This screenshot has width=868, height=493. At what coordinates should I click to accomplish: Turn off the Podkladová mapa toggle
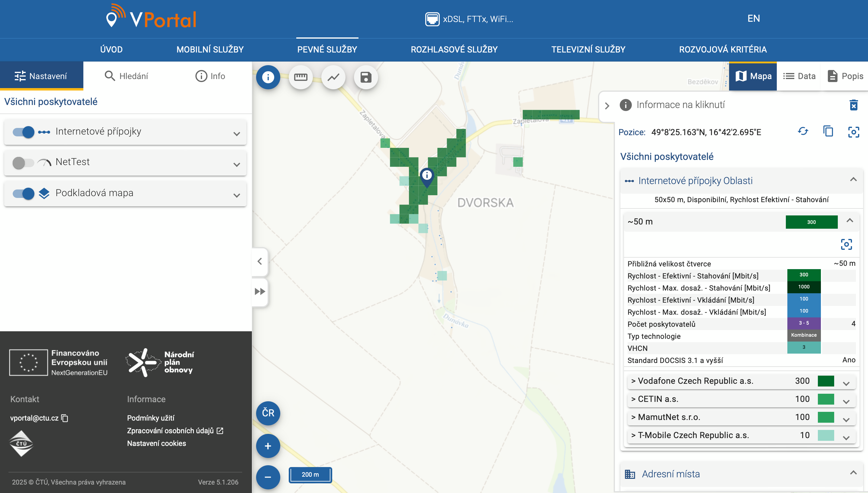point(23,193)
